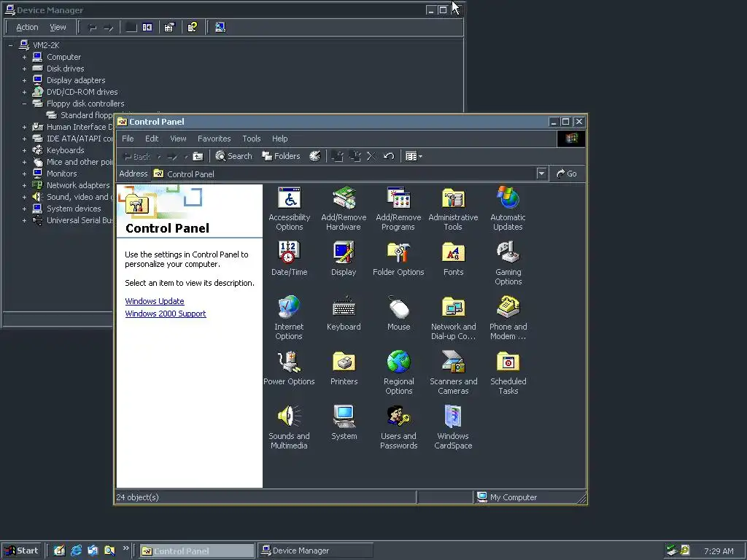Click the Undo toolbar icon

click(389, 156)
